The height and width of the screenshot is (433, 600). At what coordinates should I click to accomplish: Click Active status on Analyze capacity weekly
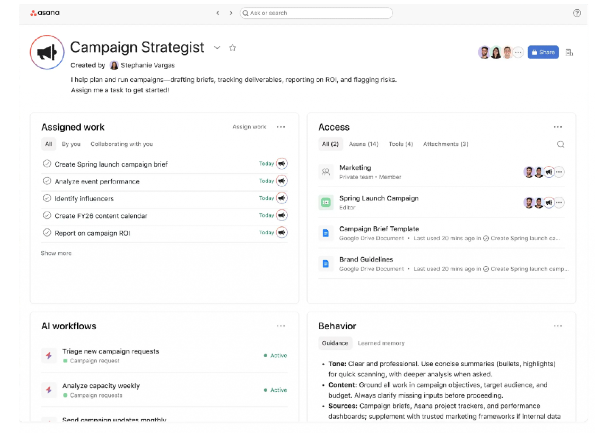click(276, 390)
